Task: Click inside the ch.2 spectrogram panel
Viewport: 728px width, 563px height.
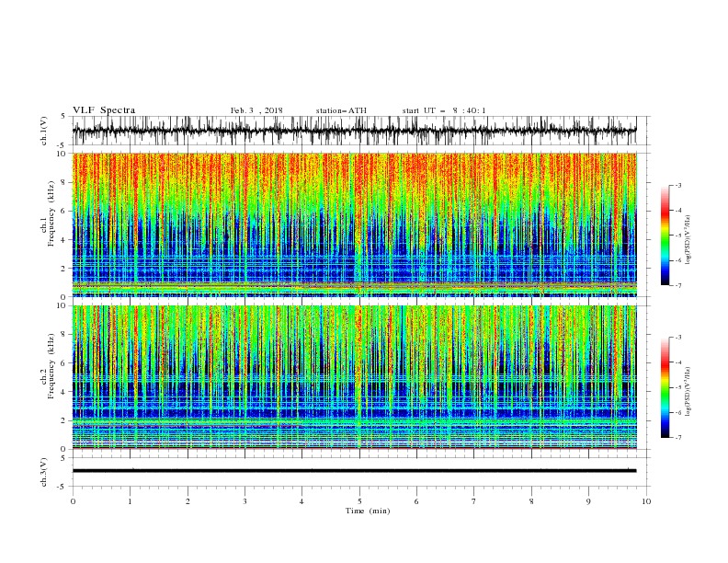Action: [354, 377]
